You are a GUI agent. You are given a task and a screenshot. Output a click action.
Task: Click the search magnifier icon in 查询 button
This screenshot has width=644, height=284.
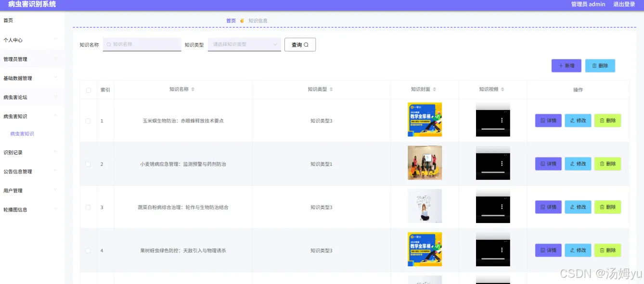pyautogui.click(x=306, y=45)
